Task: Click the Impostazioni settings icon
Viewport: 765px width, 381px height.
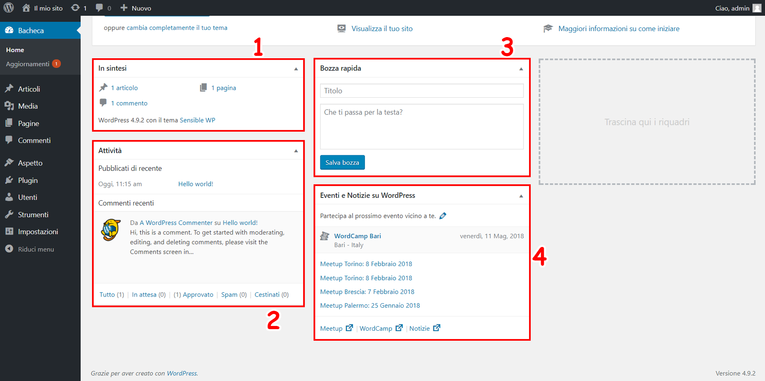Action: (x=9, y=232)
